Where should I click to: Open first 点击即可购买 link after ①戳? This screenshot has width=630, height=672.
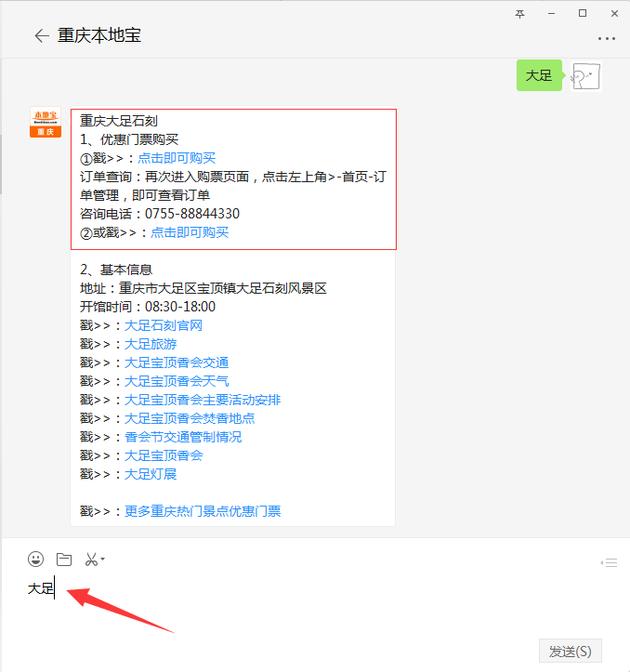177,158
